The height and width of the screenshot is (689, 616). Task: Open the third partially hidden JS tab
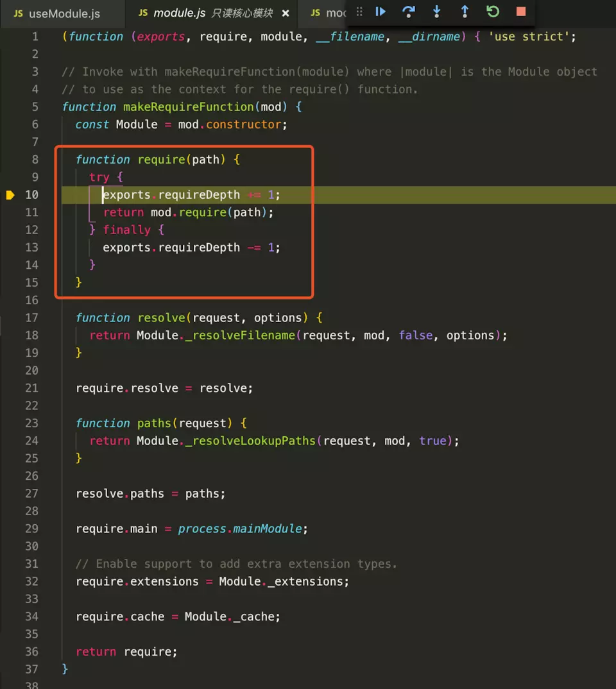[327, 13]
